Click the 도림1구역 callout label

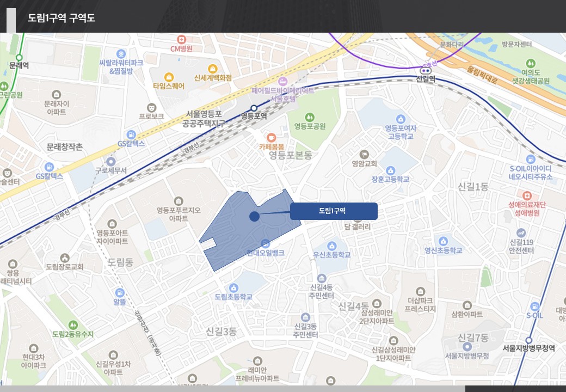[x=334, y=211]
